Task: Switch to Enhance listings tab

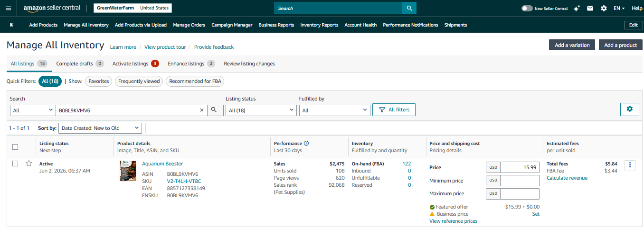Action: pos(191,64)
